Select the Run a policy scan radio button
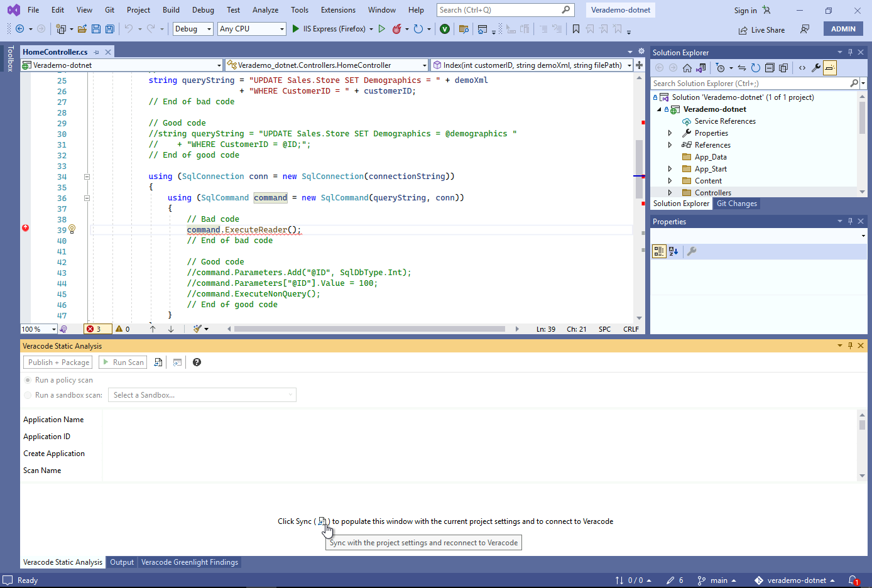The height and width of the screenshot is (588, 872). [x=28, y=380]
